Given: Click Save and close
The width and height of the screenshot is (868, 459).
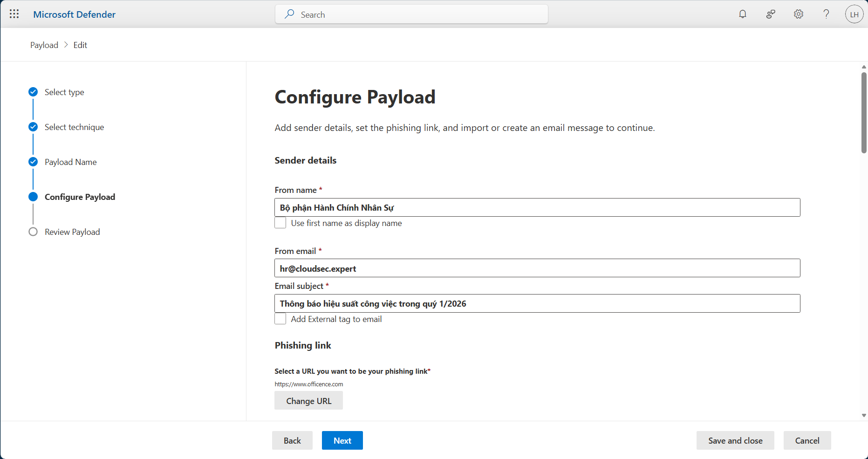Looking at the screenshot, I should (735, 440).
